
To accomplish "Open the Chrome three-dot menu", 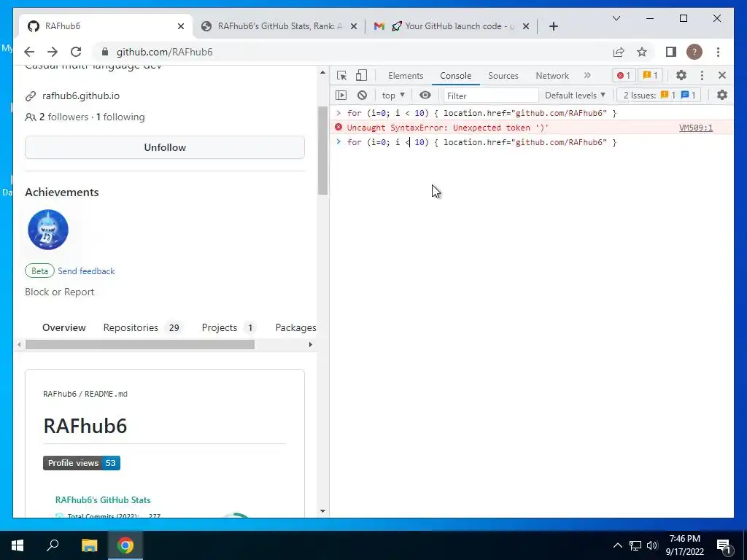I will click(718, 52).
